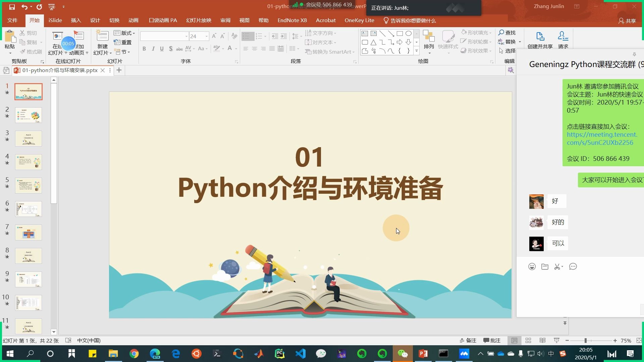Open WeChat from the Windows taskbar
Viewport: 644px width, 362px height.
tap(402, 354)
